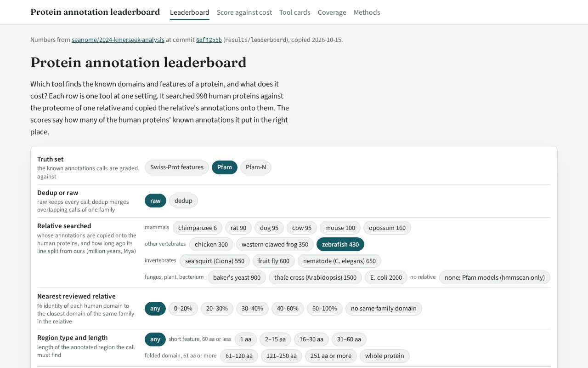Select no same-family domain filter
Viewport: 588px width, 368px height.
pos(384,308)
